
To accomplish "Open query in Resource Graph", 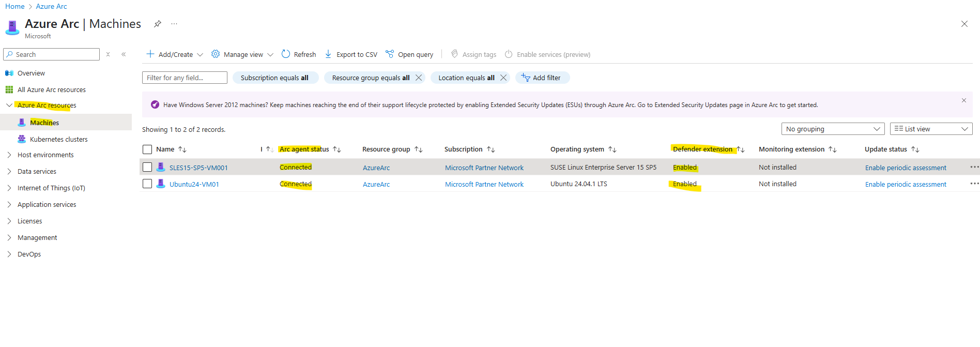I will click(410, 54).
